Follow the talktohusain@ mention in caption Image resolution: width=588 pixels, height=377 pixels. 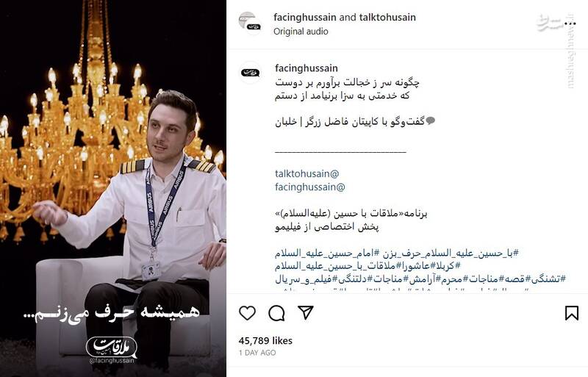[306, 173]
